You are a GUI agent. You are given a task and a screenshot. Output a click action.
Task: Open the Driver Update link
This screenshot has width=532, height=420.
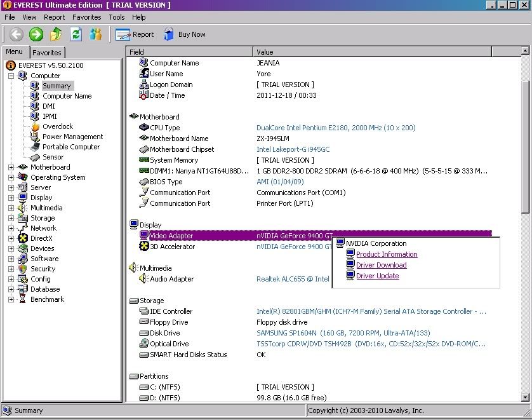pyautogui.click(x=378, y=276)
